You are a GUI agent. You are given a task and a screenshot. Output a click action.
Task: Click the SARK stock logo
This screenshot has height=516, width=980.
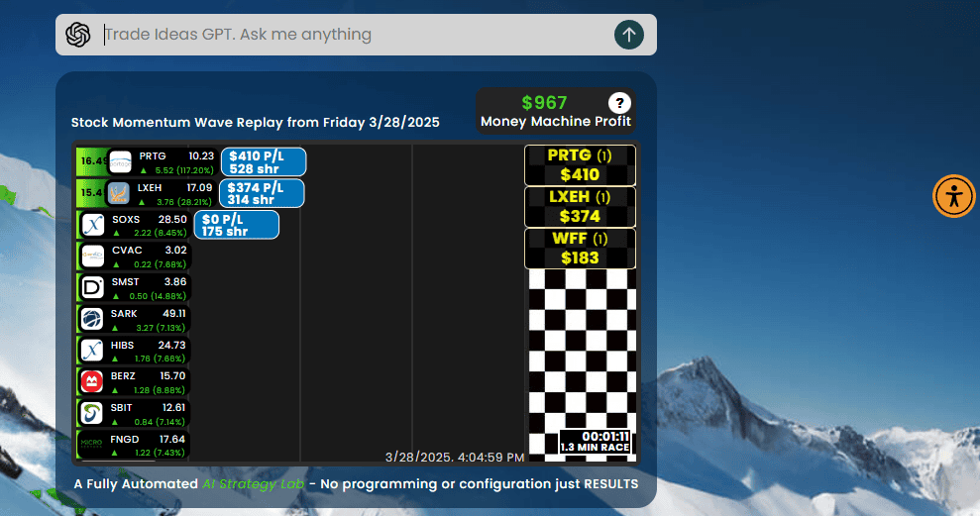pyautogui.click(x=92, y=319)
